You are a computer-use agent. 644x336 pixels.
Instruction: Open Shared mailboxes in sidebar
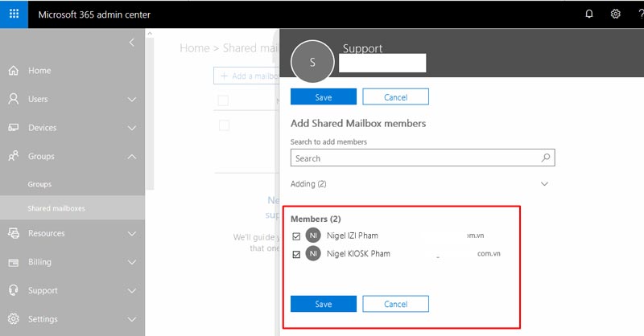(56, 208)
